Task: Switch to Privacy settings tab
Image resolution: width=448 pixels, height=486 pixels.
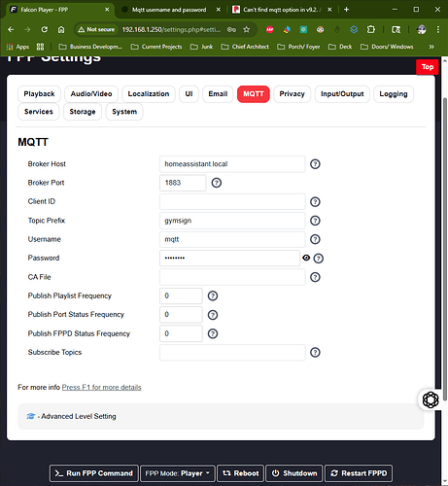Action: click(292, 94)
